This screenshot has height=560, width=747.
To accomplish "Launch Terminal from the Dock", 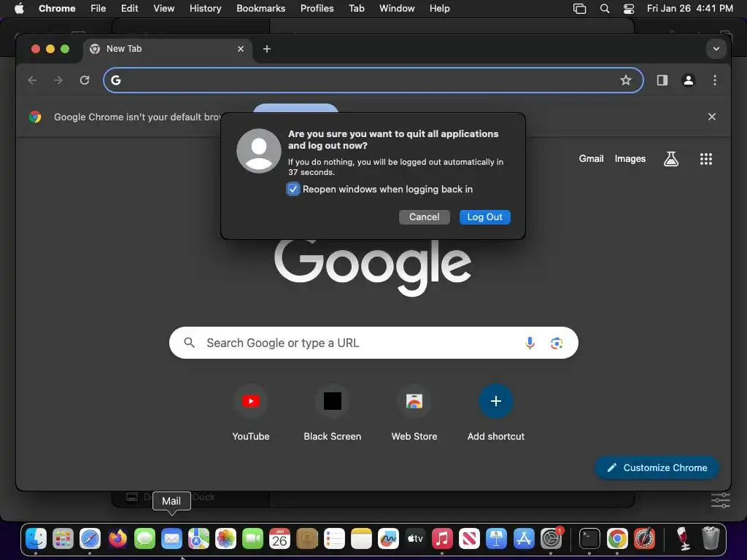I will coord(589,539).
